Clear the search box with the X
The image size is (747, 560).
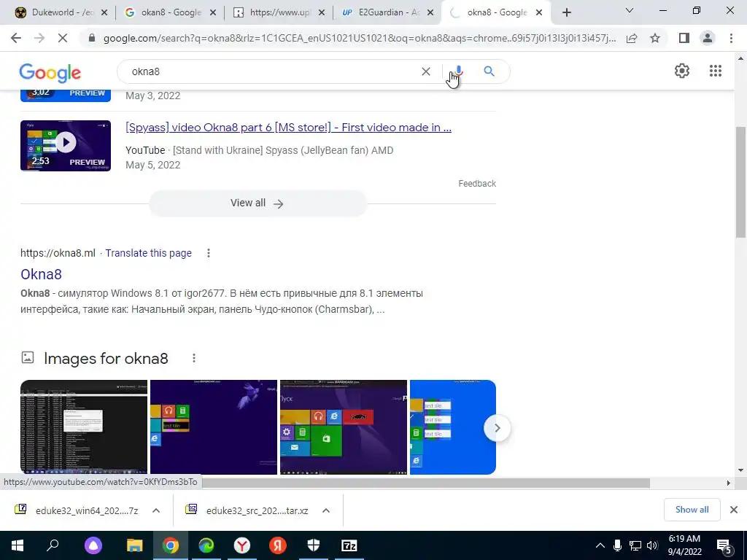[x=426, y=71]
